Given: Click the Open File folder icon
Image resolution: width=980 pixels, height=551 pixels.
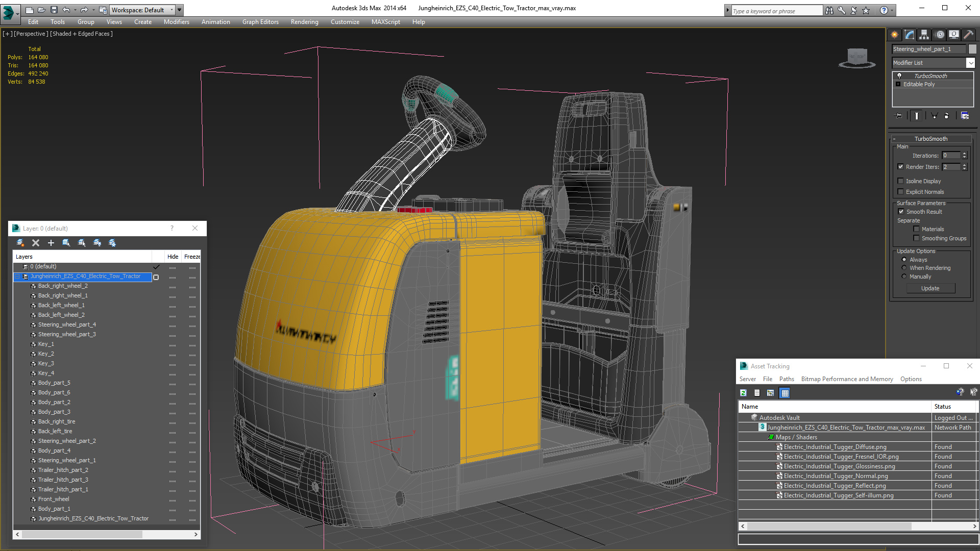Looking at the screenshot, I should tap(41, 10).
